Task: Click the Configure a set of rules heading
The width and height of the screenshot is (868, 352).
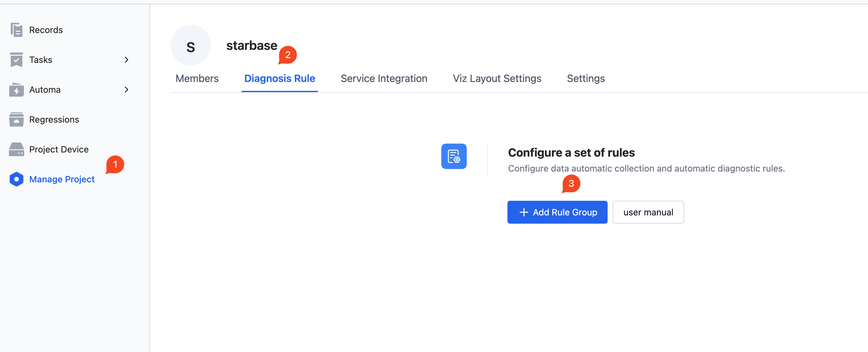Action: (571, 152)
